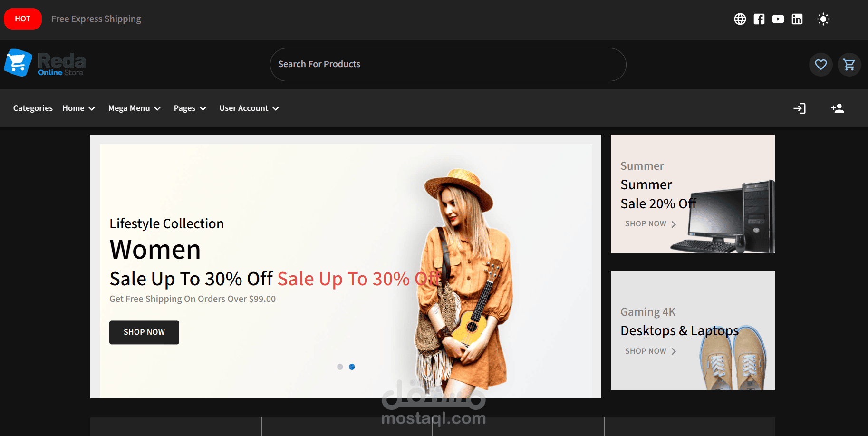Visit the Facebook page icon
This screenshot has width=868, height=436.
tap(759, 19)
